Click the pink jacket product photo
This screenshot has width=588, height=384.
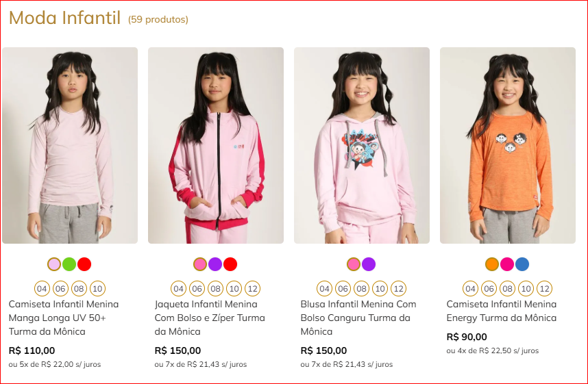(216, 145)
